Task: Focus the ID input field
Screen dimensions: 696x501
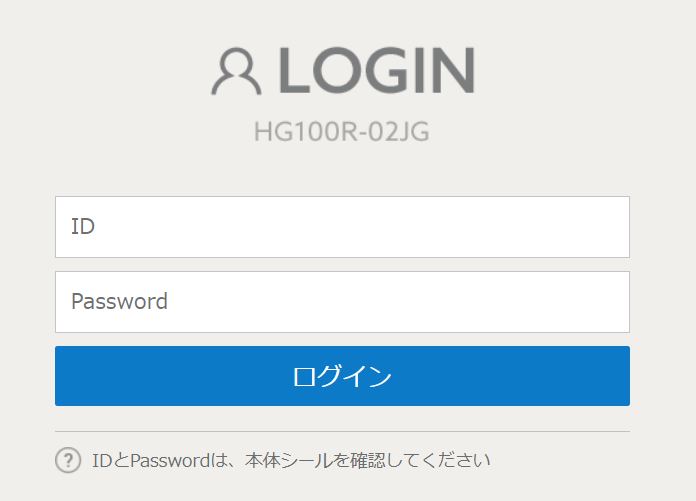Action: tap(342, 227)
